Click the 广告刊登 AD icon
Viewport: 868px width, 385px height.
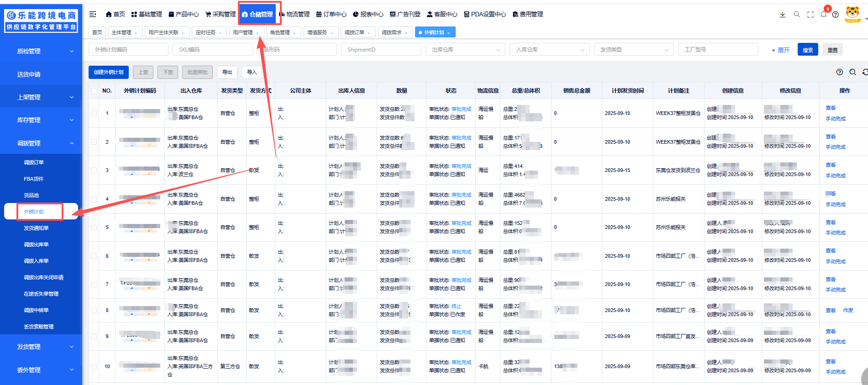[x=393, y=14]
